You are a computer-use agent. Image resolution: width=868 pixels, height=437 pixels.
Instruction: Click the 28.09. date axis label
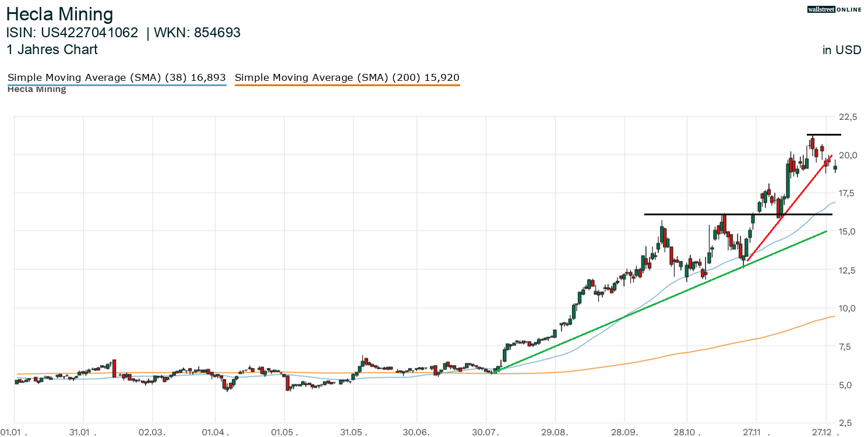(624, 433)
